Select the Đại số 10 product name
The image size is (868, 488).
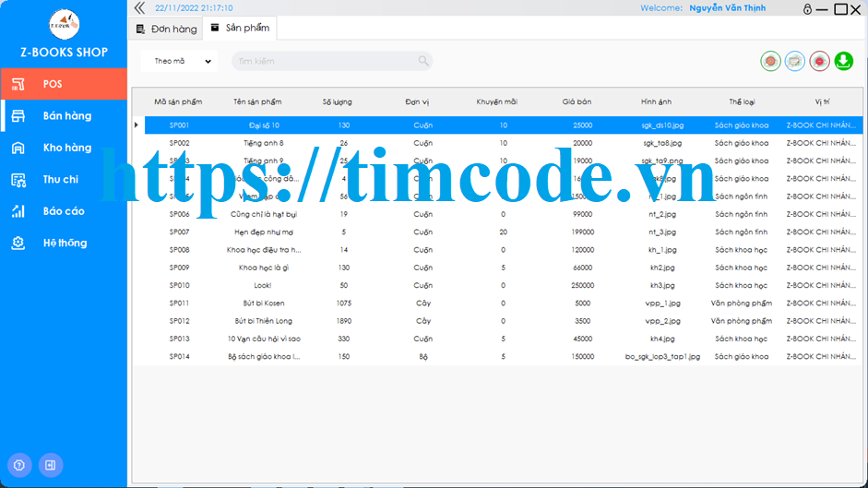tap(264, 125)
